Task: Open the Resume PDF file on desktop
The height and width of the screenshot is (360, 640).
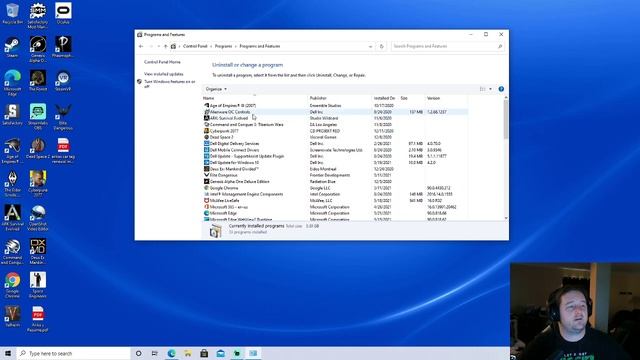Action: tap(38, 320)
